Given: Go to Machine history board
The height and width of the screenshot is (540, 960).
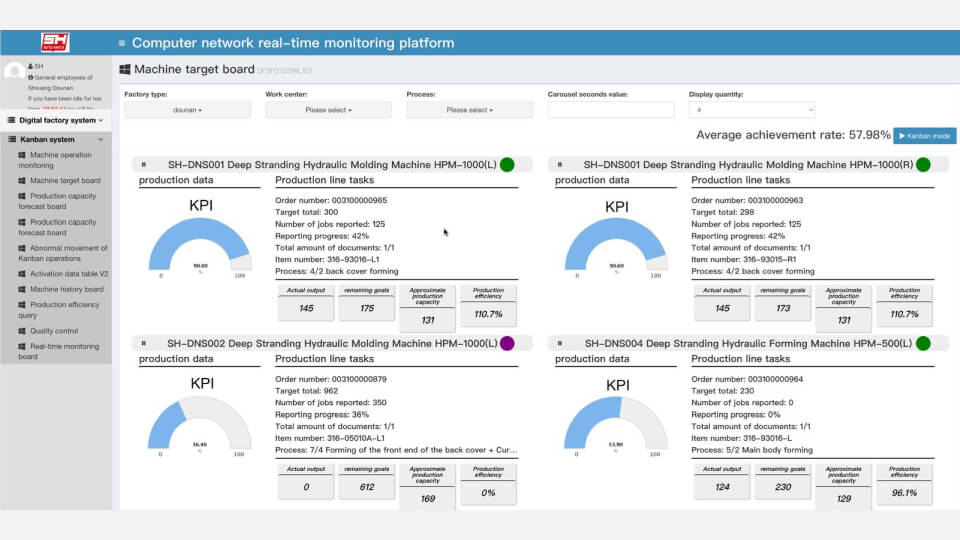Looking at the screenshot, I should tap(66, 289).
